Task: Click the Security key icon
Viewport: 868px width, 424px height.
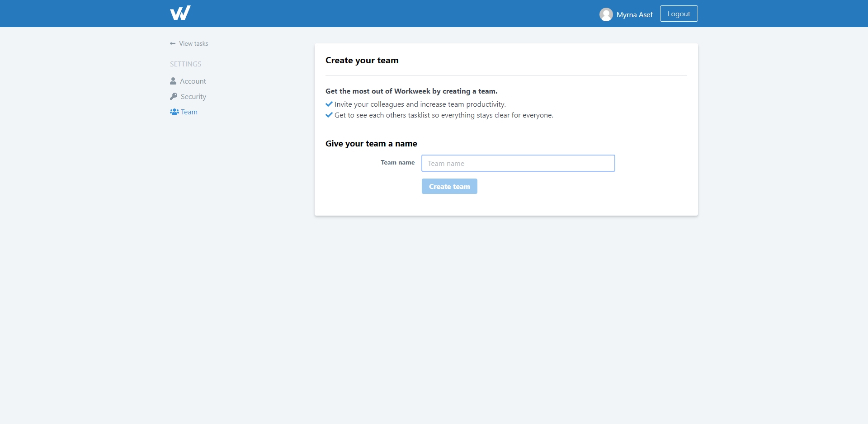Action: 174,96
